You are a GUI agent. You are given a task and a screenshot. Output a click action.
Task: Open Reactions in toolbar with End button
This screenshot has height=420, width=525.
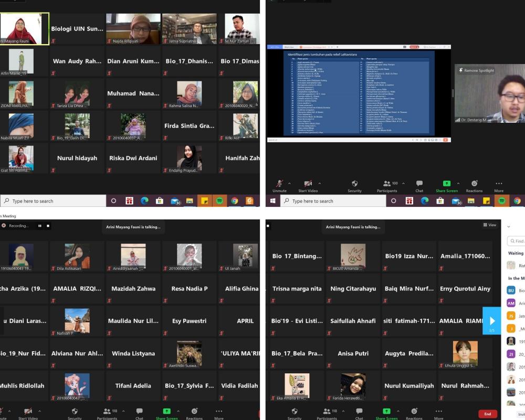[414, 413]
